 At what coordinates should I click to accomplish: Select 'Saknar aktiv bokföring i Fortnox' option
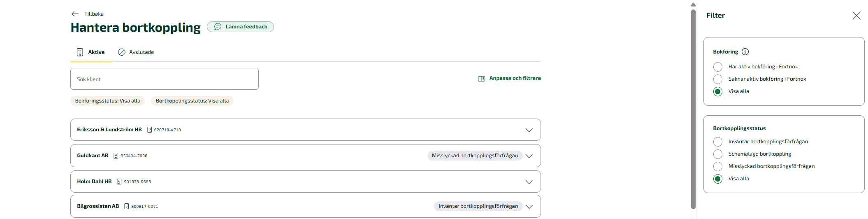(718, 79)
